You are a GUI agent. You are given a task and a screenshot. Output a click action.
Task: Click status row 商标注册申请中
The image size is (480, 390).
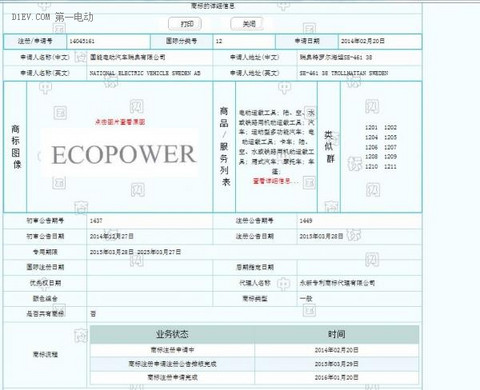[172, 350]
